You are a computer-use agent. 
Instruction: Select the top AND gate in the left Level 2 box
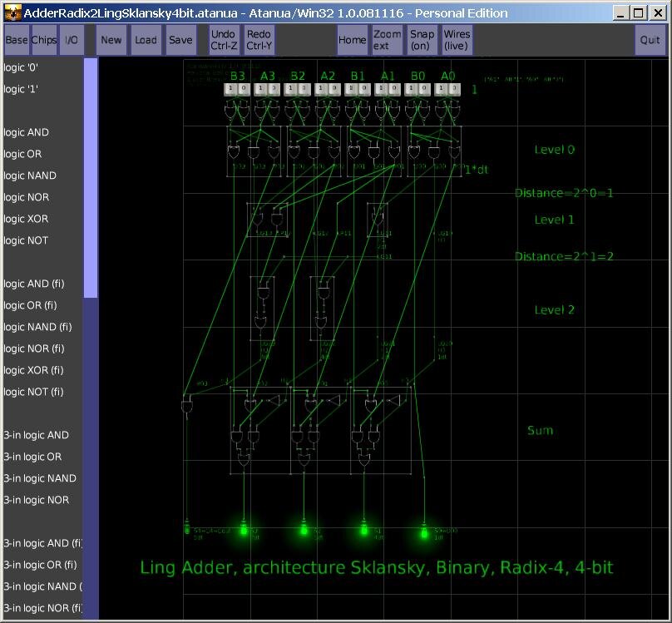tap(263, 293)
